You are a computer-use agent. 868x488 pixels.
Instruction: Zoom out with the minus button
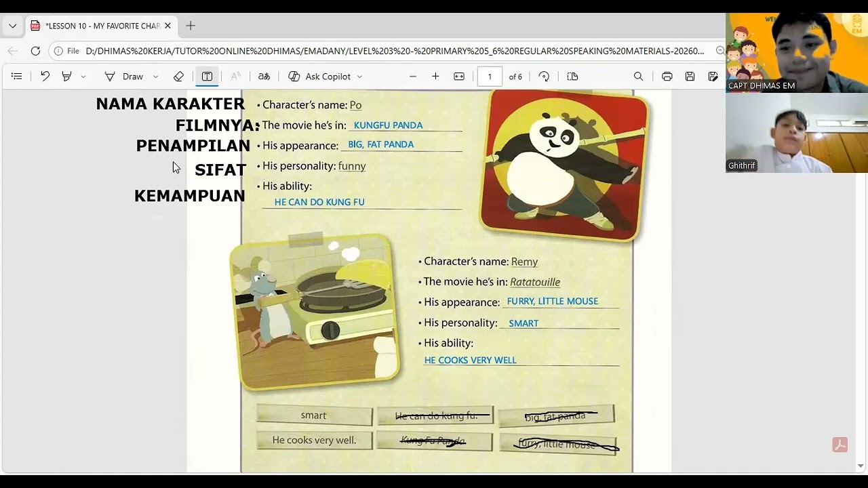[412, 77]
